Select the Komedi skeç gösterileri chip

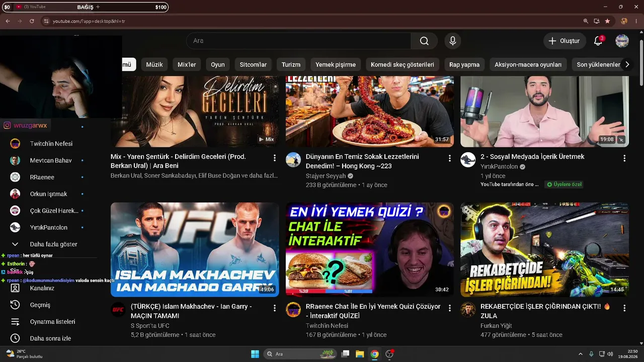pyautogui.click(x=403, y=64)
